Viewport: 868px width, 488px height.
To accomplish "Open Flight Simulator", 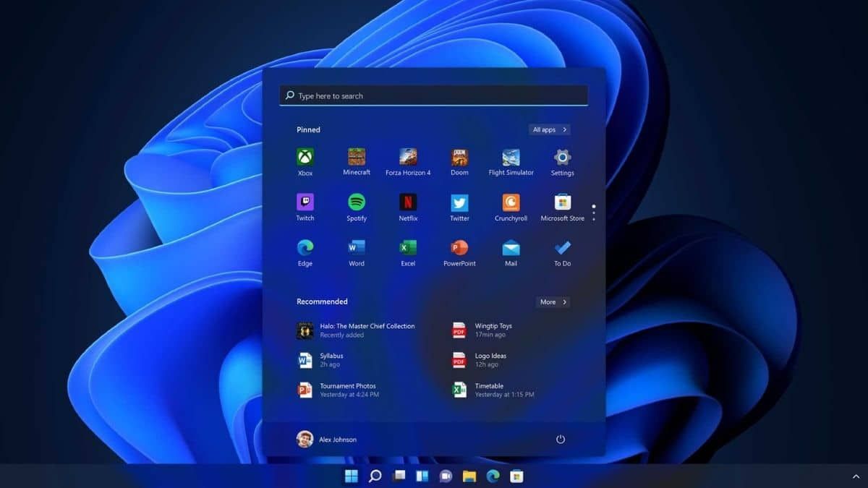I will coord(511,158).
